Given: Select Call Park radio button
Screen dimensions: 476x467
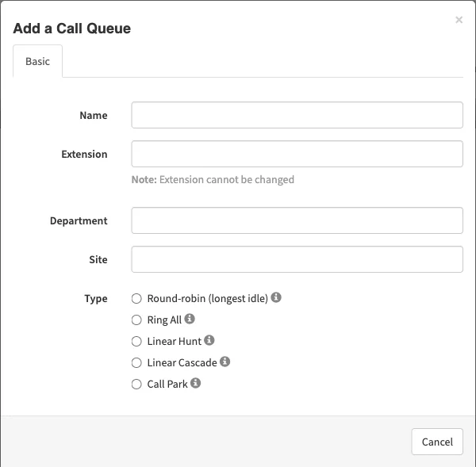Looking at the screenshot, I should pyautogui.click(x=136, y=385).
